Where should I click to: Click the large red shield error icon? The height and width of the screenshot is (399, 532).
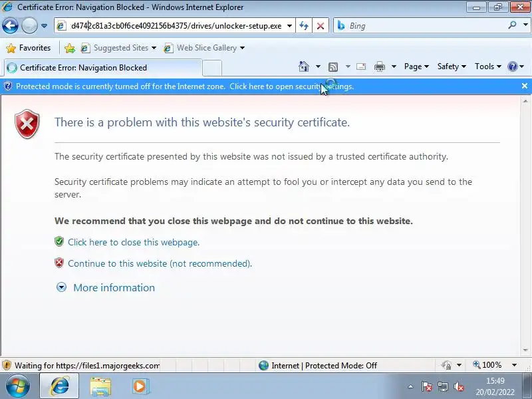[27, 124]
